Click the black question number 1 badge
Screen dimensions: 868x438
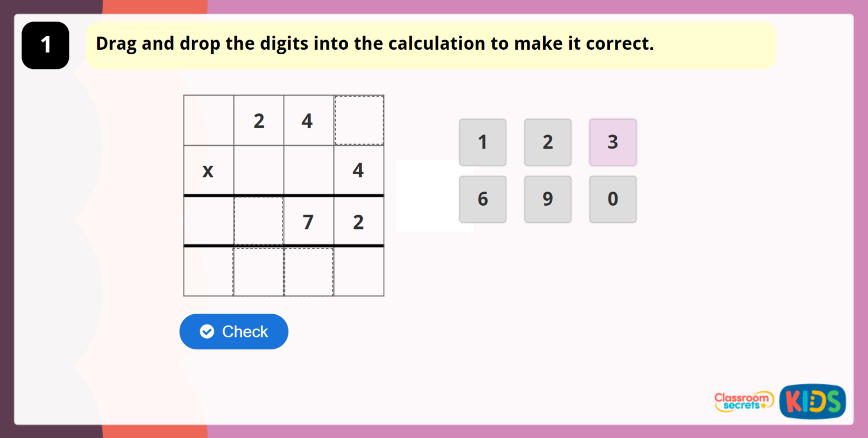coord(45,45)
